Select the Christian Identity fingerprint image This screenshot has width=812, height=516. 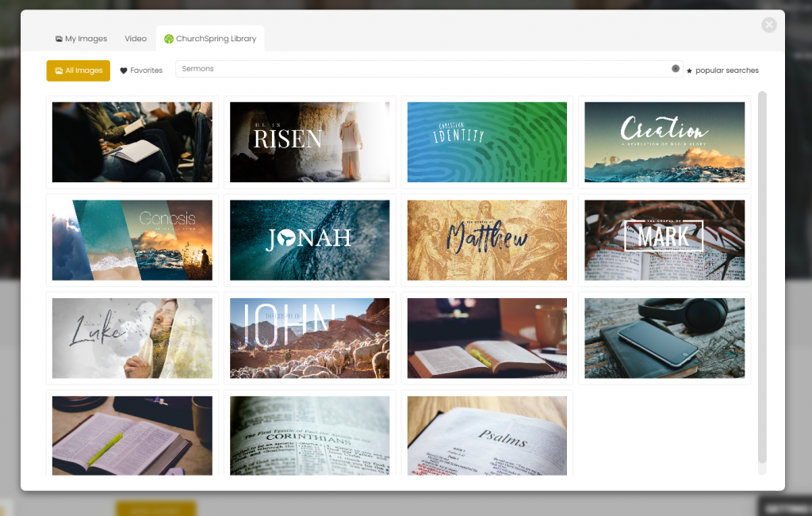coord(487,142)
